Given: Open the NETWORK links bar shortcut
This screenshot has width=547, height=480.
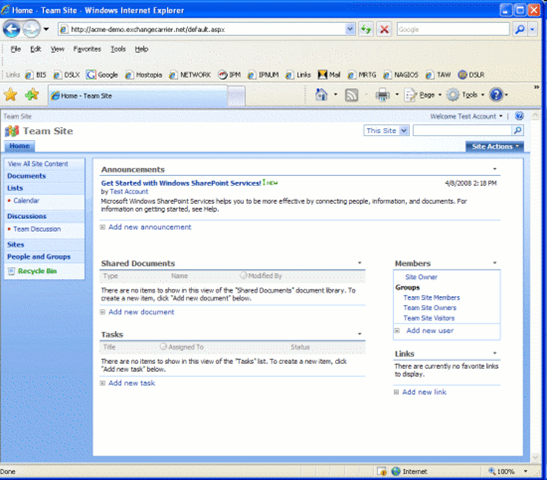Looking at the screenshot, I should click(190, 75).
